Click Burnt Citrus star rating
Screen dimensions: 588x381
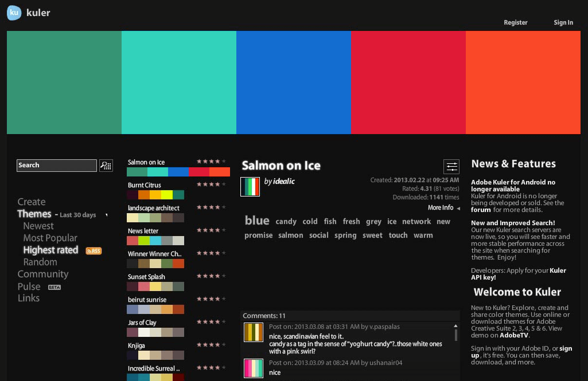211,184
